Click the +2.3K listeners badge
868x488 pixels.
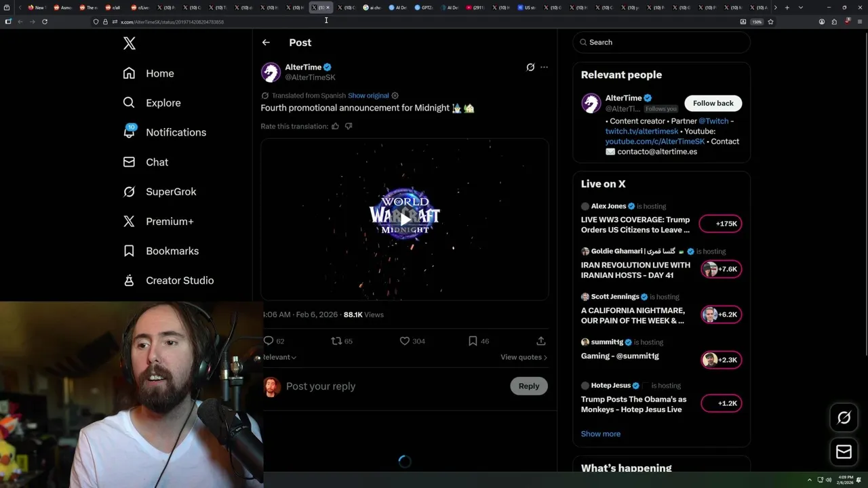coord(722,360)
